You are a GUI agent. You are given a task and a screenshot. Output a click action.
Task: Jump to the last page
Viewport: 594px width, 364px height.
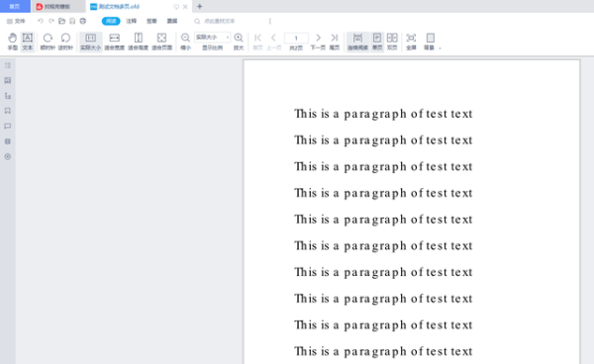point(335,42)
